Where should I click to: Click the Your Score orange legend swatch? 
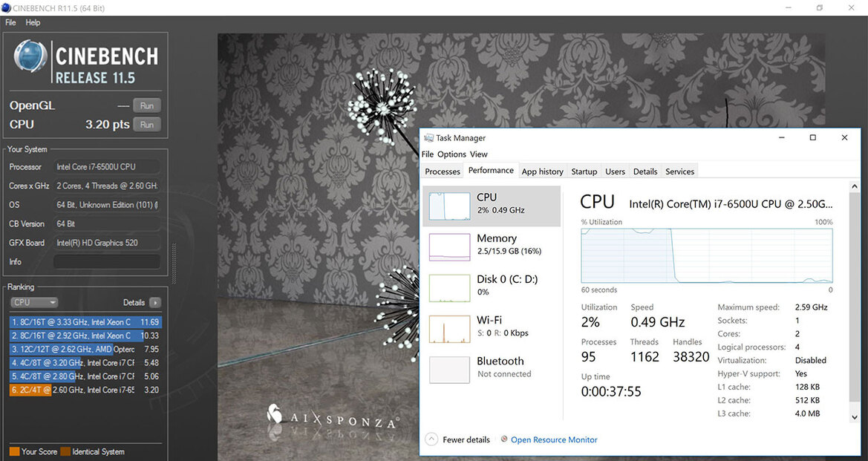(14, 451)
